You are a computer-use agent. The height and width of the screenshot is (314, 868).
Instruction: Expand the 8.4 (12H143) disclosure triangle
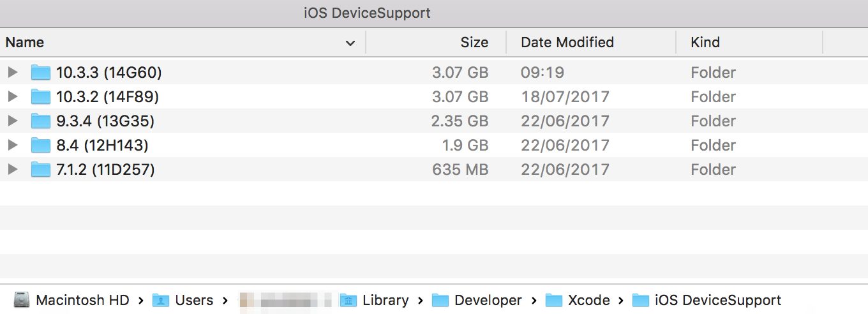click(x=12, y=146)
